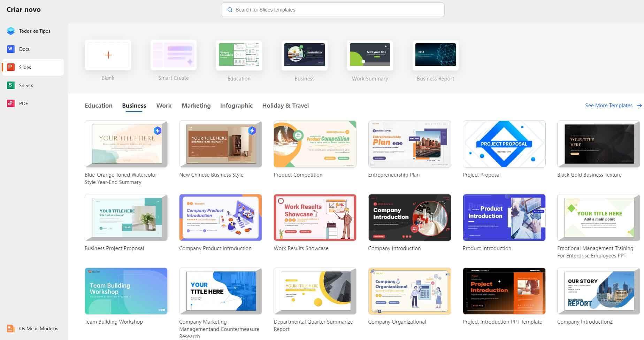
Task: Open Os Meus Modelos label
Action: pos(39,329)
